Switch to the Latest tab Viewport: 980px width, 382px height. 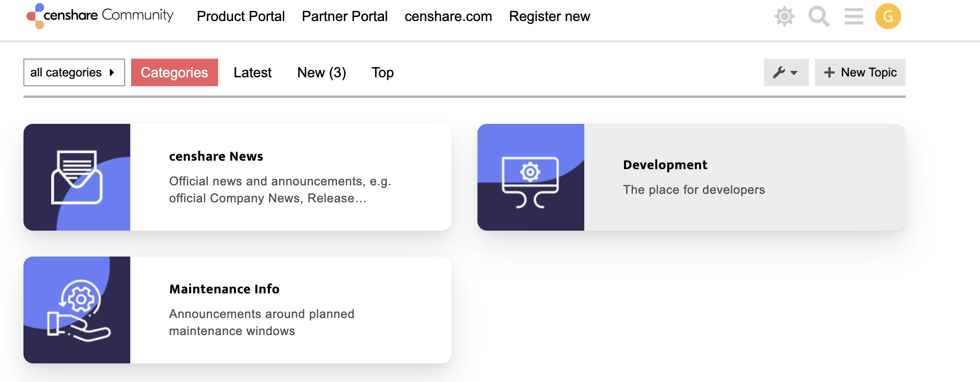coord(252,72)
